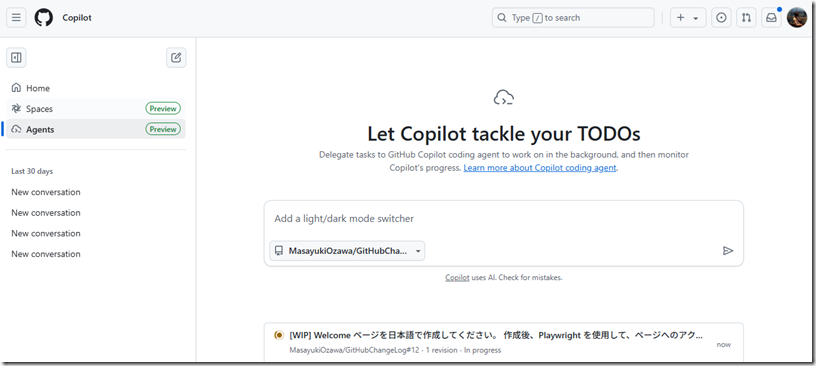Open the first New conversation entry
Image resolution: width=816 pixels, height=366 pixels.
(46, 192)
